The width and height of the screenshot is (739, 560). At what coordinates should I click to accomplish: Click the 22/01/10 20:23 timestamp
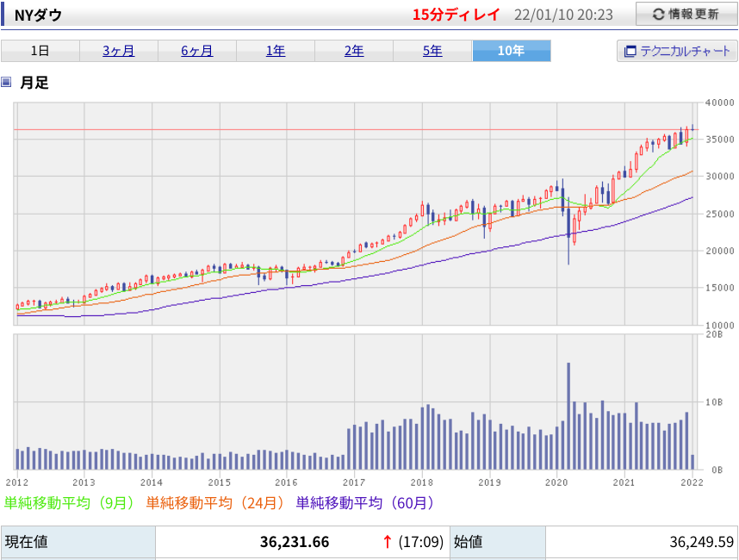click(x=563, y=15)
